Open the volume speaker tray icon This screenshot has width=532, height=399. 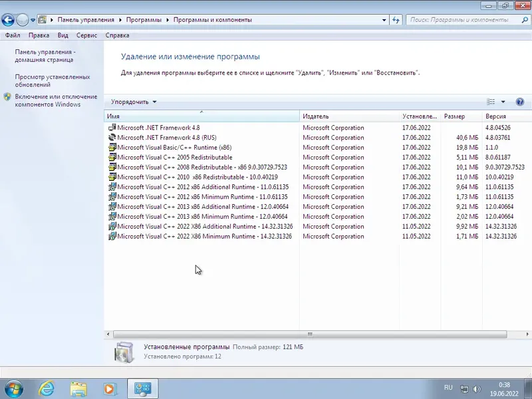click(x=477, y=389)
